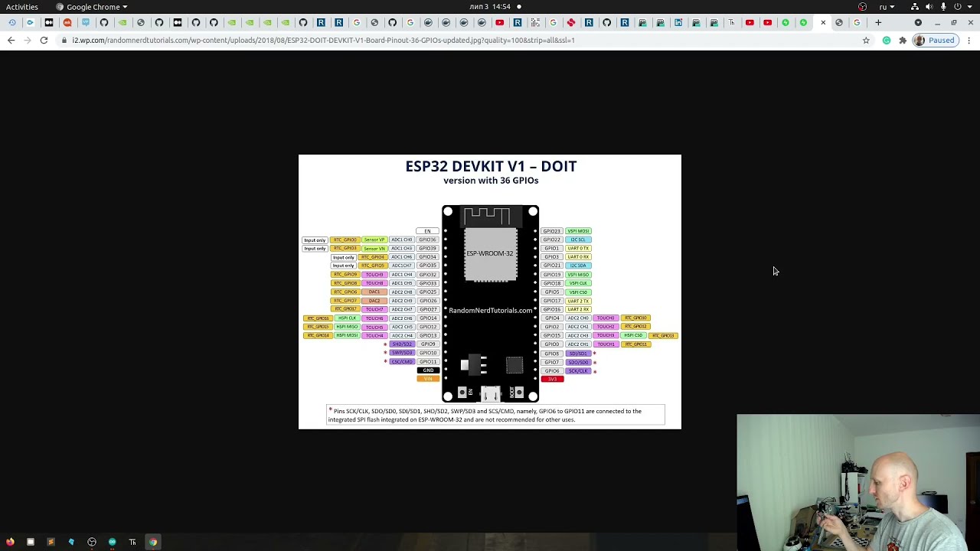Screen dimensions: 980x551
Task: Open OBS Studio from the dock
Action: [x=92, y=542]
